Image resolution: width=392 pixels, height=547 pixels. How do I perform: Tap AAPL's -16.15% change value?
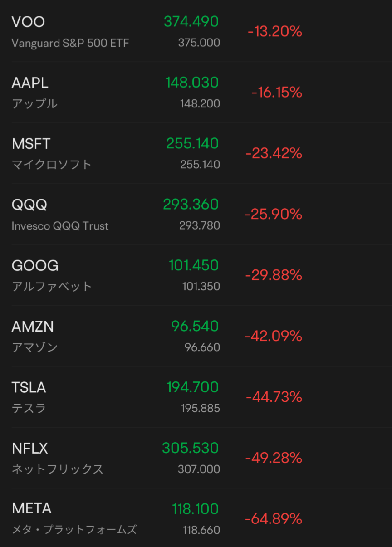pos(277,93)
